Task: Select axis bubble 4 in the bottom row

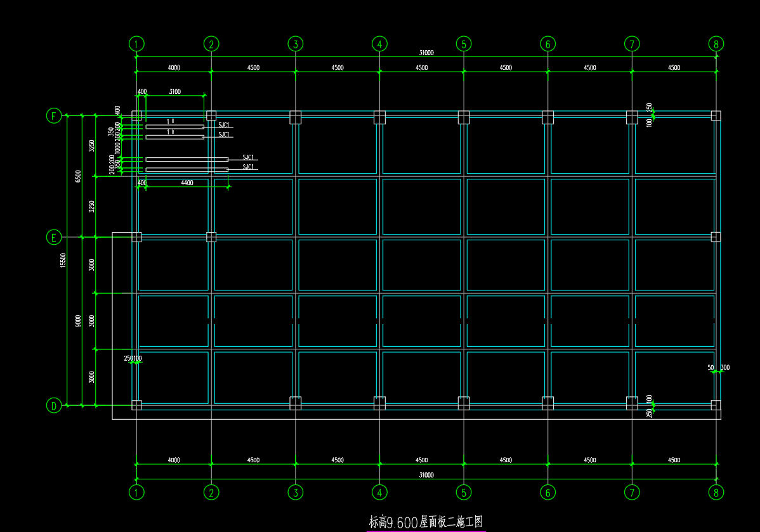Action: (x=379, y=493)
